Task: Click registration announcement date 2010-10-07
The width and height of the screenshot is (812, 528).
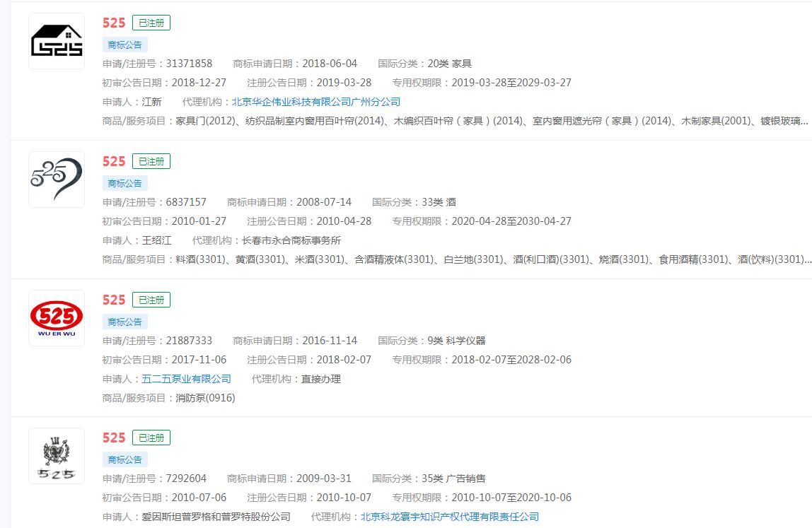Action: (344, 498)
